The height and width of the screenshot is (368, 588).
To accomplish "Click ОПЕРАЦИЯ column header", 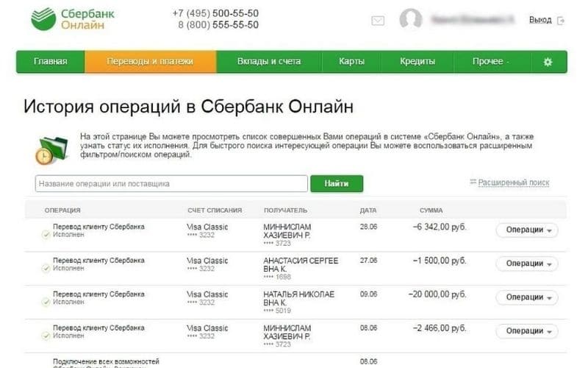I will pos(62,210).
